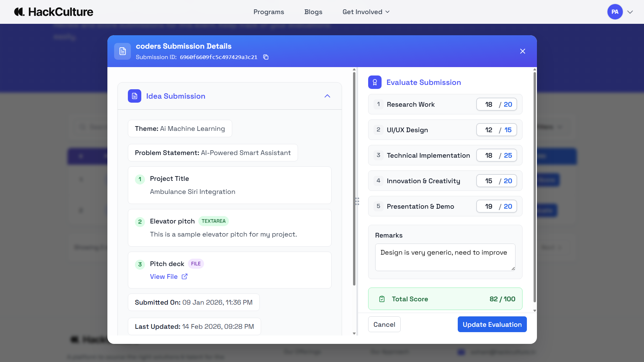This screenshot has width=644, height=362.
Task: Click the Evaluate Submission award icon
Action: pyautogui.click(x=375, y=83)
